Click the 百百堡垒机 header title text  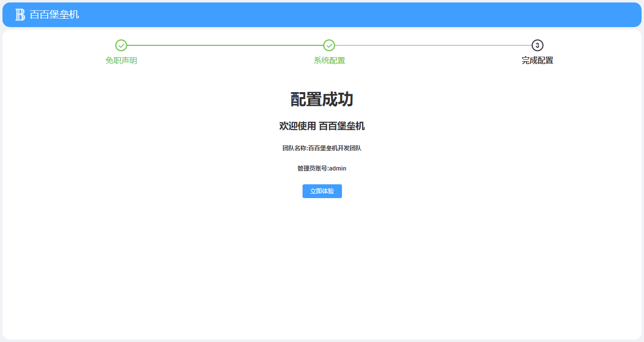click(x=54, y=15)
